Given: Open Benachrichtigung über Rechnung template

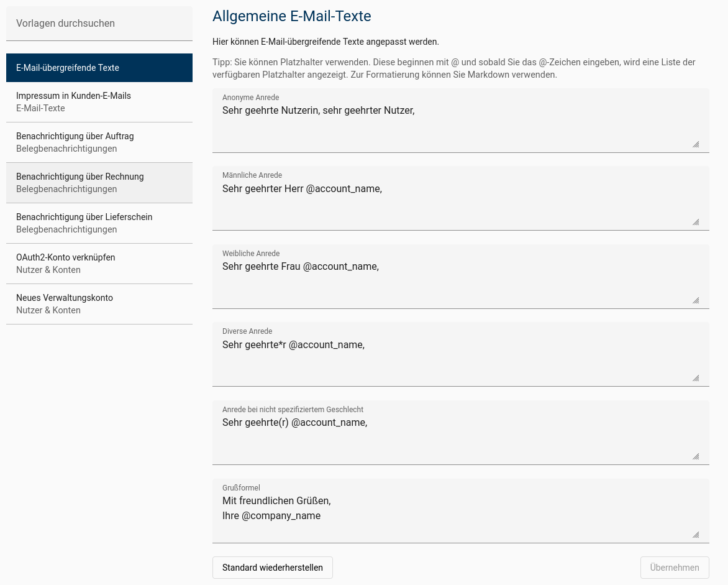Looking at the screenshot, I should [99, 183].
